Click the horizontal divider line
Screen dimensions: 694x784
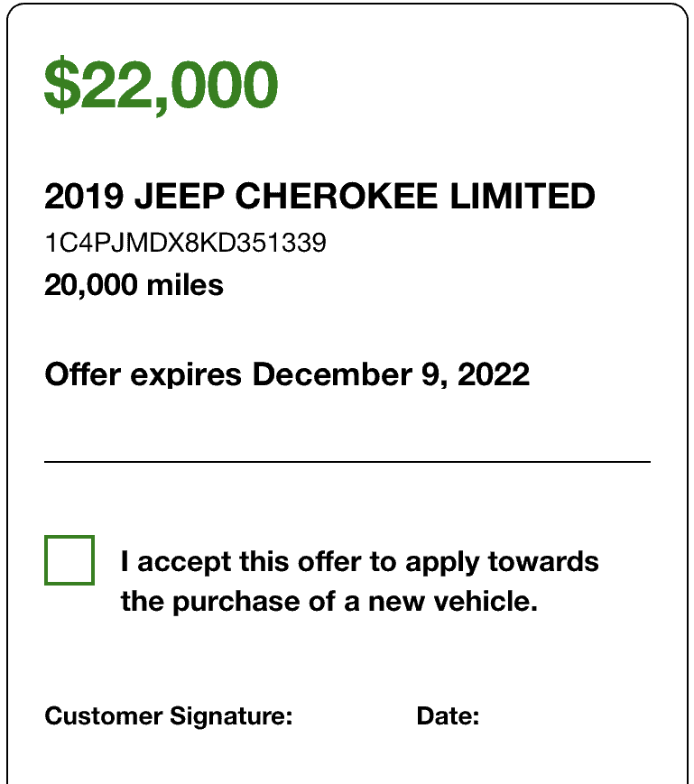[347, 462]
